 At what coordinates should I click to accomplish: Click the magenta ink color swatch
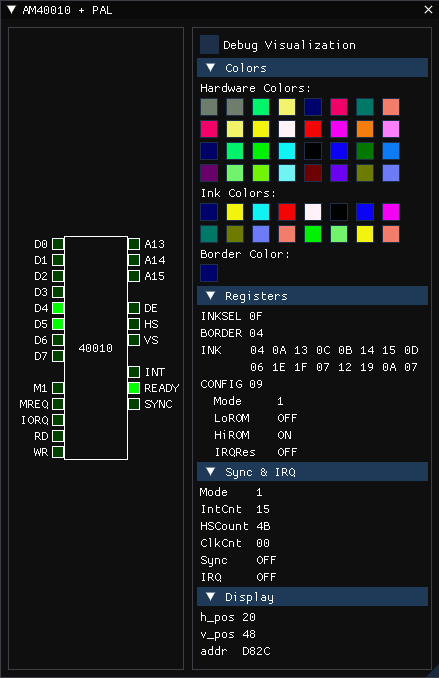[391, 212]
